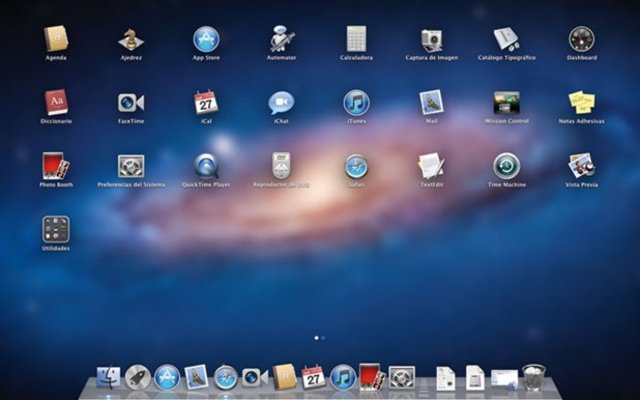Open System Preferences gear in the Dock
The width and height of the screenshot is (640, 400).
coord(402,377)
